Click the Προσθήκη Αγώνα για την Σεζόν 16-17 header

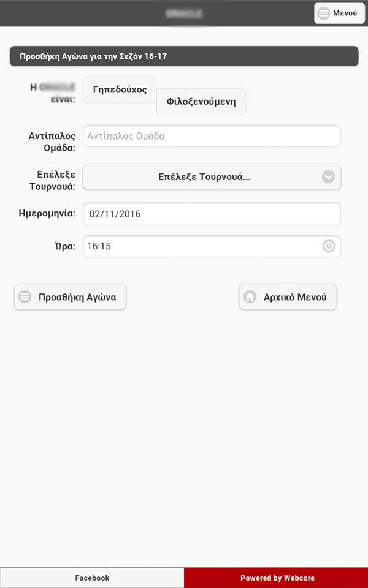[x=184, y=56]
